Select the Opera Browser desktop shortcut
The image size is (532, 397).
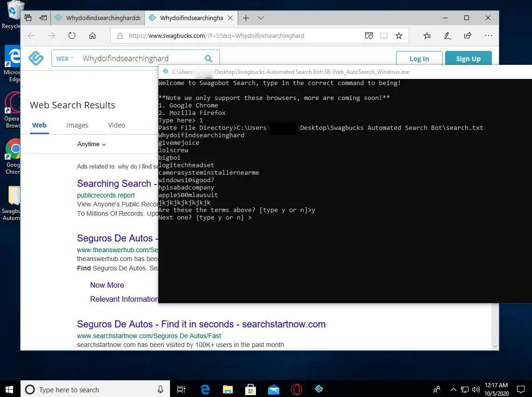tap(12, 110)
